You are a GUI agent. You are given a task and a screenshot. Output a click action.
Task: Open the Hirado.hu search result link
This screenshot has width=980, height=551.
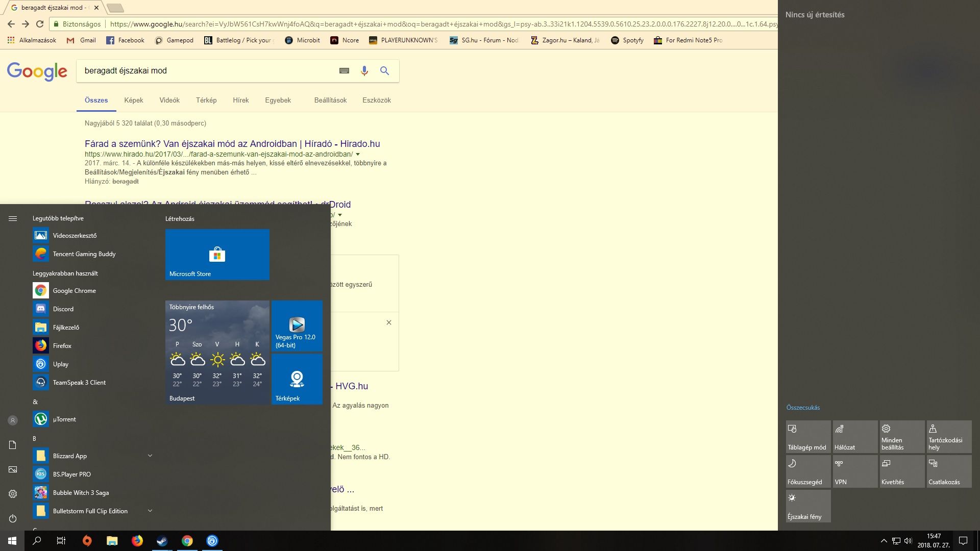coord(232,143)
